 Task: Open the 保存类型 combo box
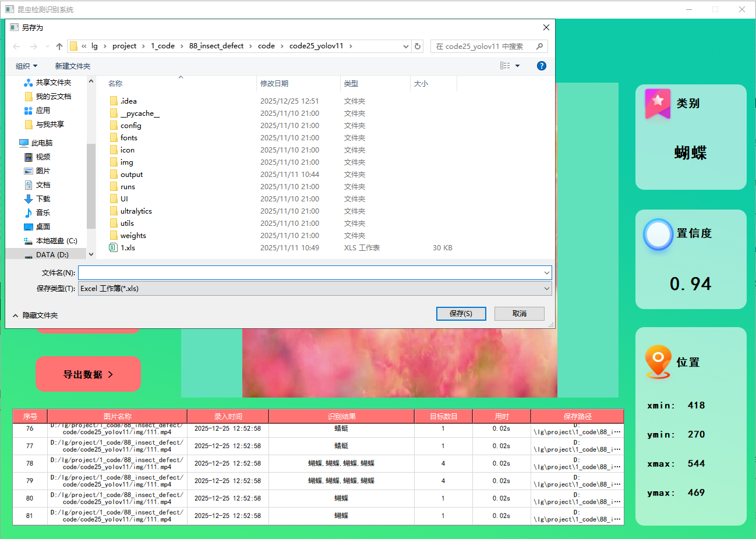315,288
